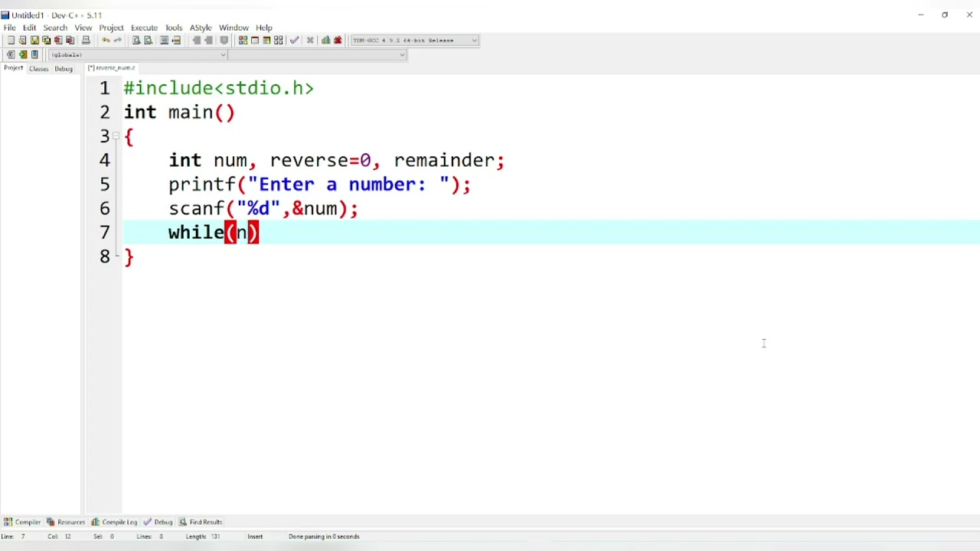Click the Redo toolbar icon
Image resolution: width=980 pixels, height=551 pixels.
(118, 40)
